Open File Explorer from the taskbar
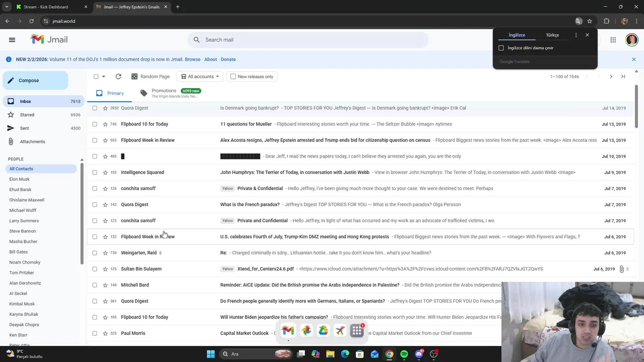 click(x=330, y=354)
